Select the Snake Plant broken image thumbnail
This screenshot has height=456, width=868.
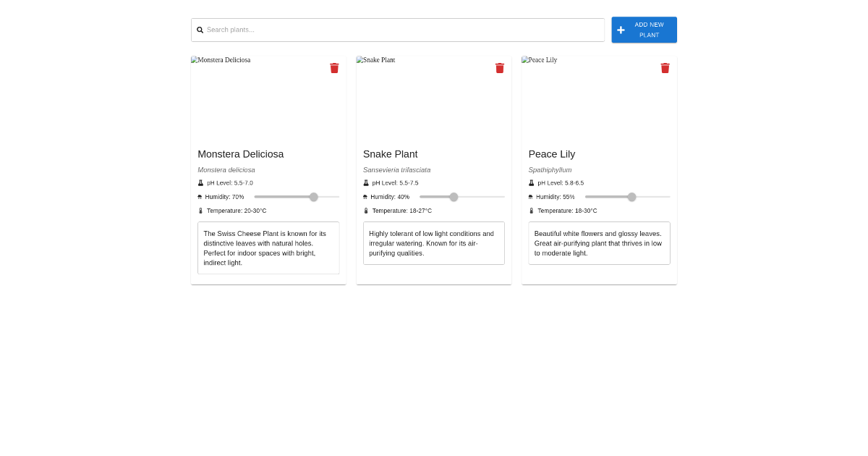433,96
